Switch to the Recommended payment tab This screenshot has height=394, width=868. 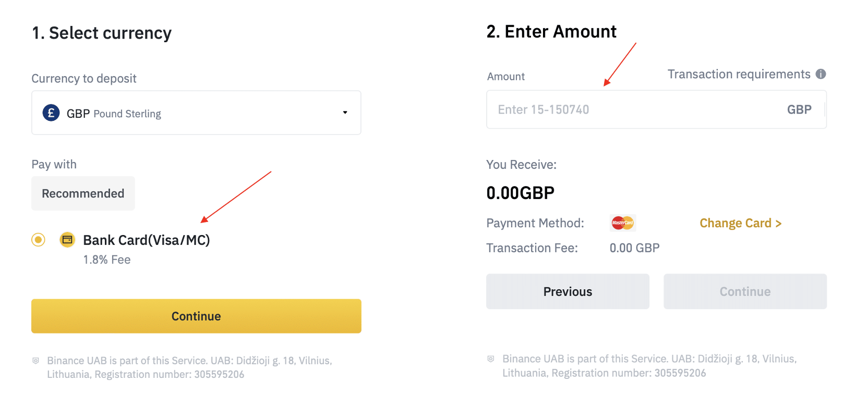tap(83, 193)
